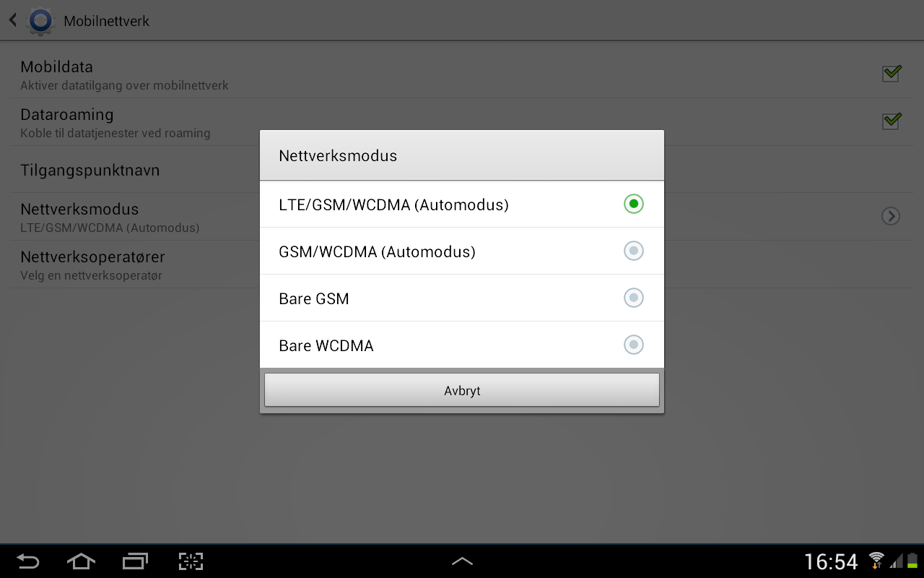The width and height of the screenshot is (924, 578).
Task: Open the recent apps button
Action: coord(135,561)
